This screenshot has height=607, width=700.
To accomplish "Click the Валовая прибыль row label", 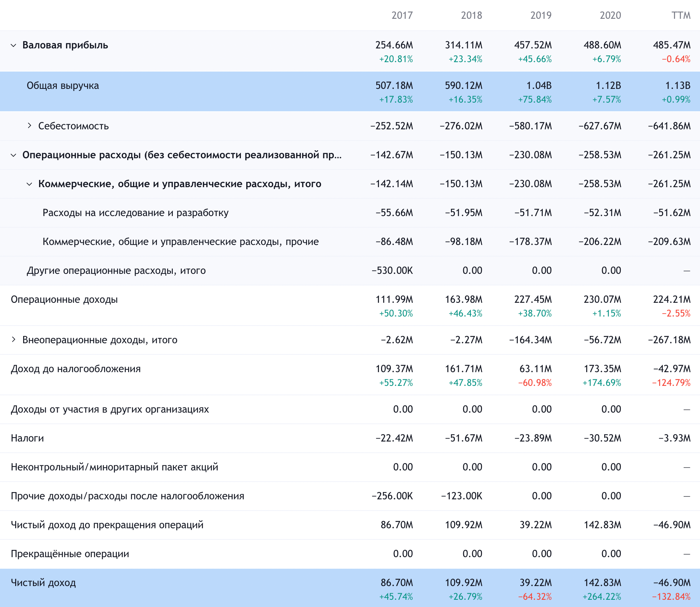I will coord(65,45).
